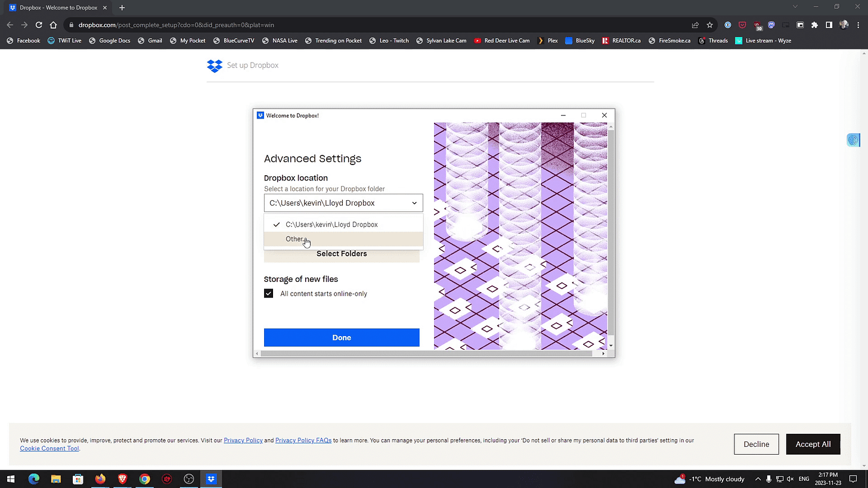Screen dimensions: 868x488
Task: Share this page via the address bar icon
Action: [x=695, y=25]
